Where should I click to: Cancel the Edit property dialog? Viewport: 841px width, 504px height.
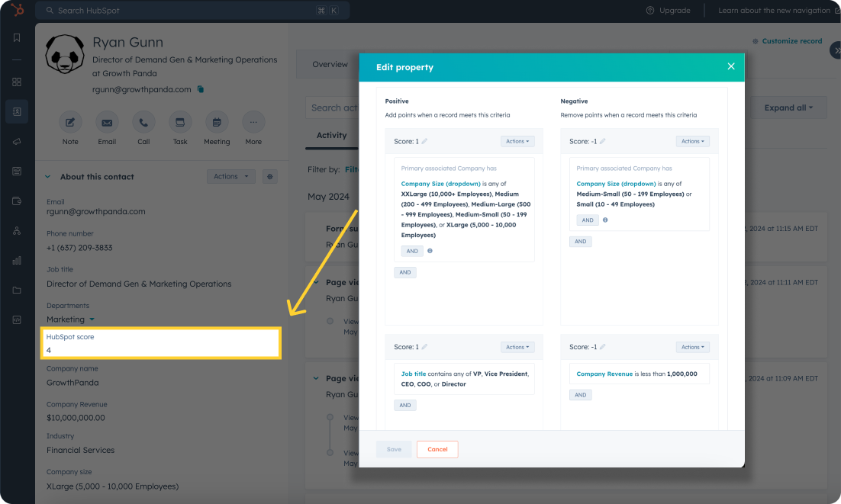pyautogui.click(x=437, y=449)
